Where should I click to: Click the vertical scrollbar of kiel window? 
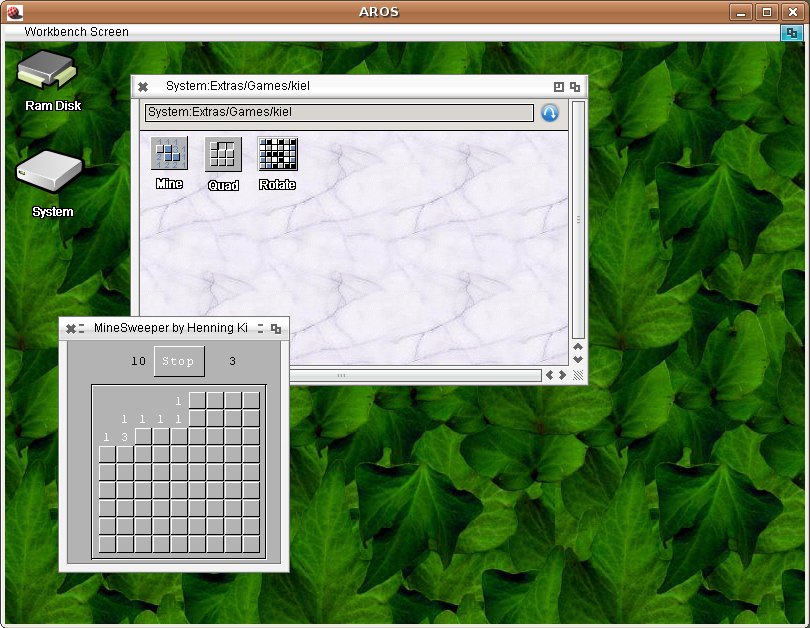(x=578, y=220)
